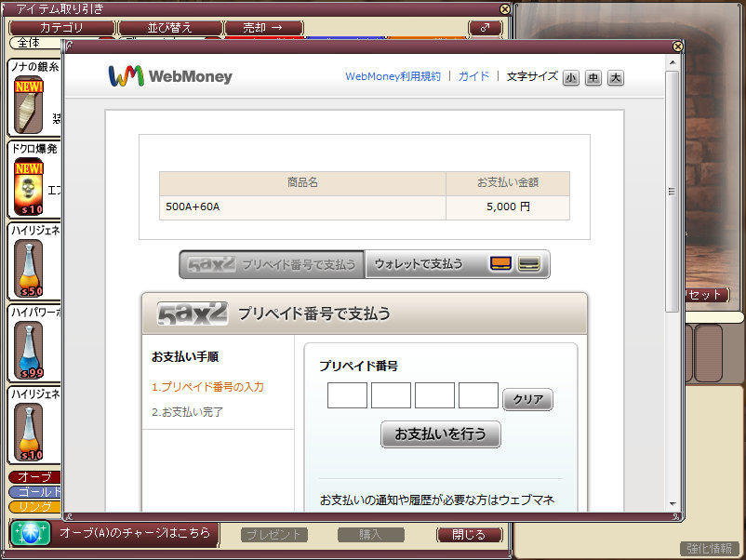The height and width of the screenshot is (560, 746).
Task: Click the scrollbar down arrow
Action: pos(673,503)
